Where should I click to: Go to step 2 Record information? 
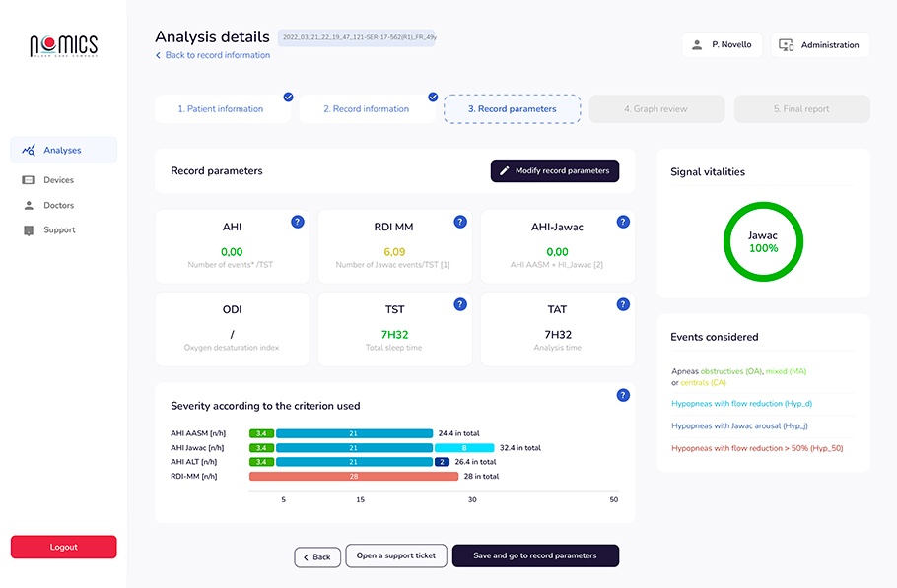tap(366, 109)
